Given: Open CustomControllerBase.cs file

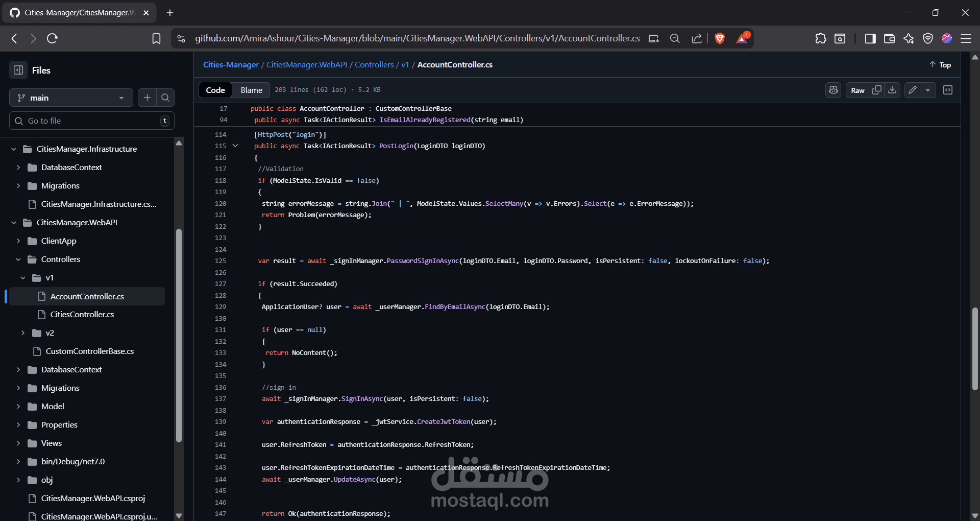Looking at the screenshot, I should click(90, 351).
